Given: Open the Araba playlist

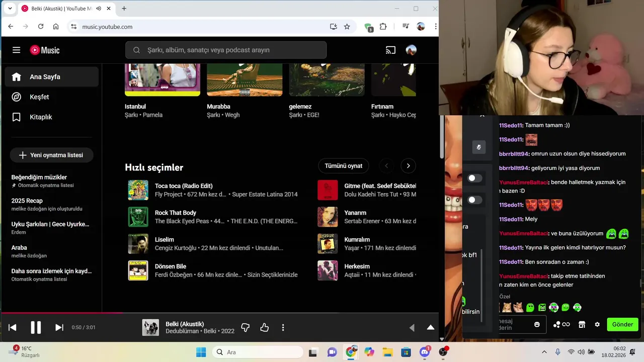Looking at the screenshot, I should point(51,251).
